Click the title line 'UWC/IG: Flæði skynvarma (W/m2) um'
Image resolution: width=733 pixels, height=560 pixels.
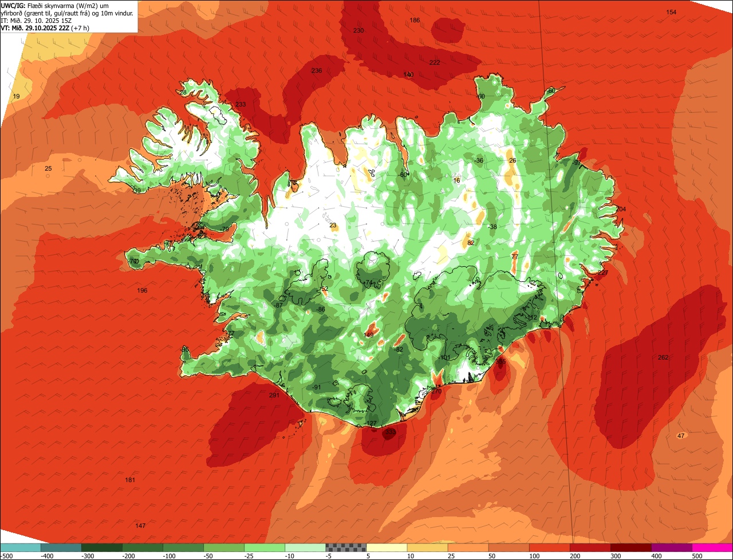point(55,5)
